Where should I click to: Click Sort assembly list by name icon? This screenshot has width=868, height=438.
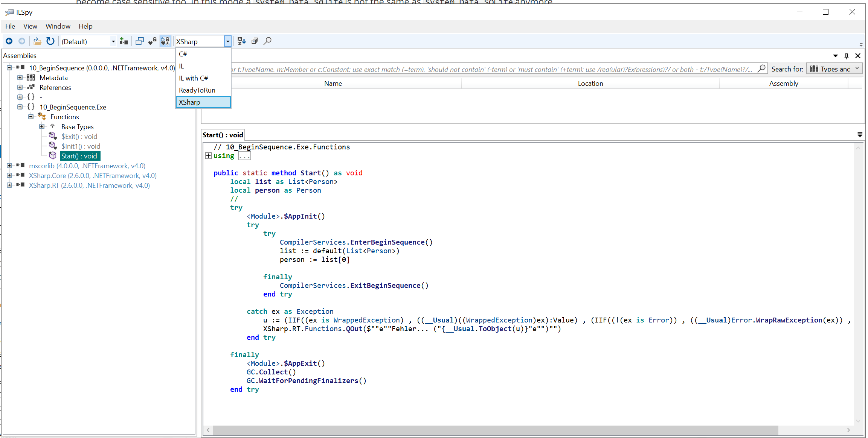[x=242, y=41]
